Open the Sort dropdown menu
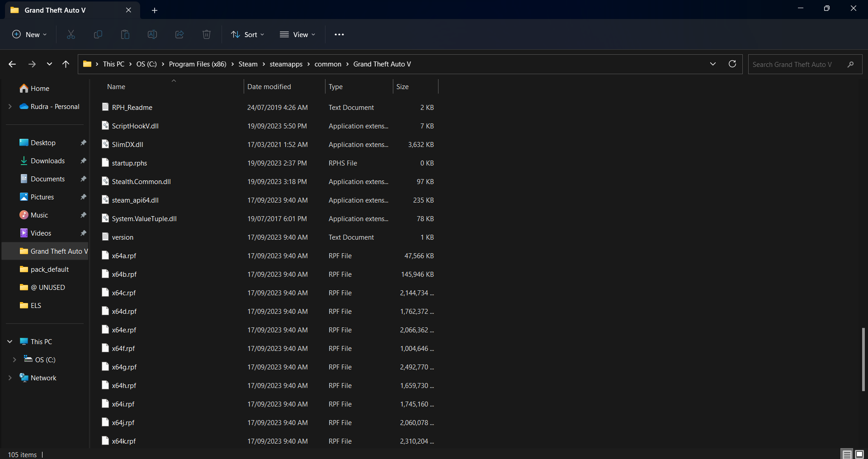The width and height of the screenshot is (868, 459). pos(248,34)
